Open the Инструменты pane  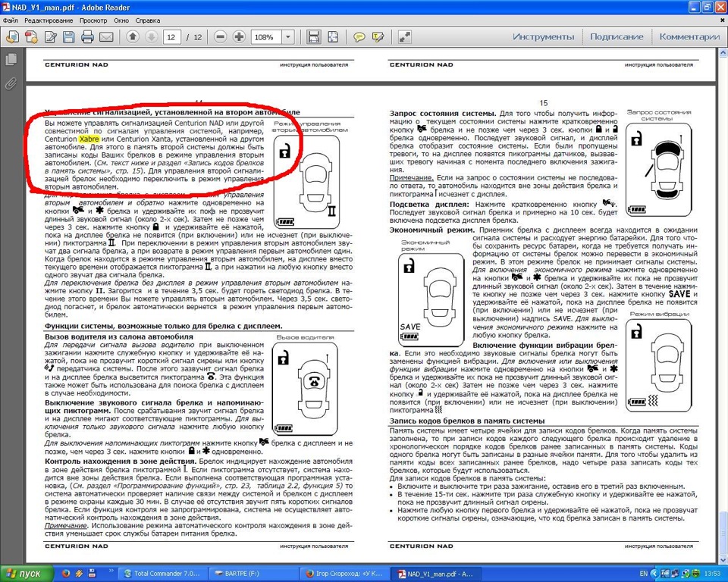tap(543, 36)
